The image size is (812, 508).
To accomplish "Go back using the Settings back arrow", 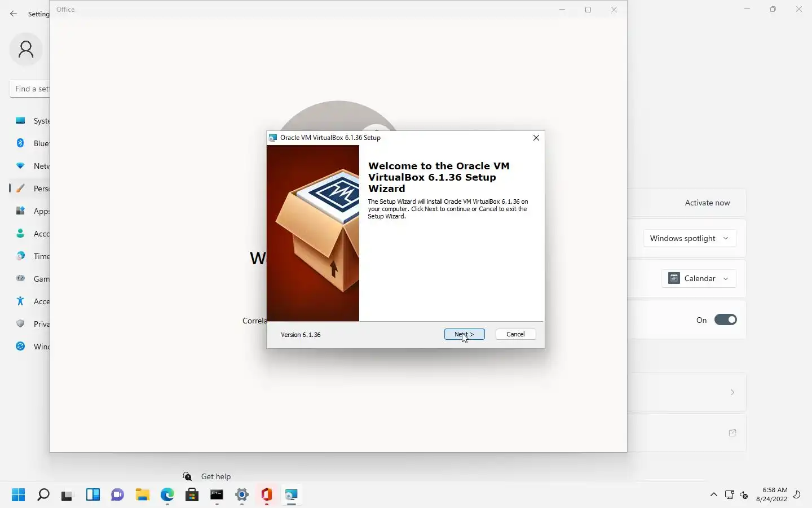I will click(14, 14).
